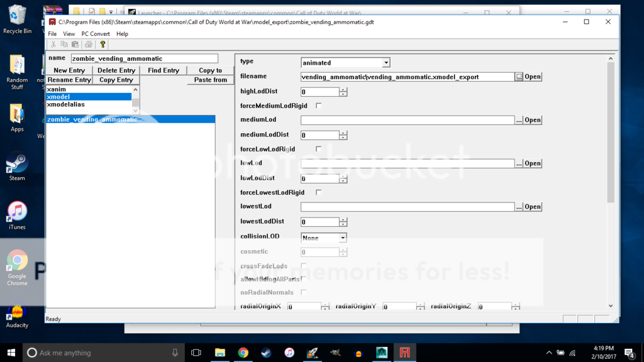
Task: Toggle forceLowLodRigid checkbox
Action: (x=318, y=149)
